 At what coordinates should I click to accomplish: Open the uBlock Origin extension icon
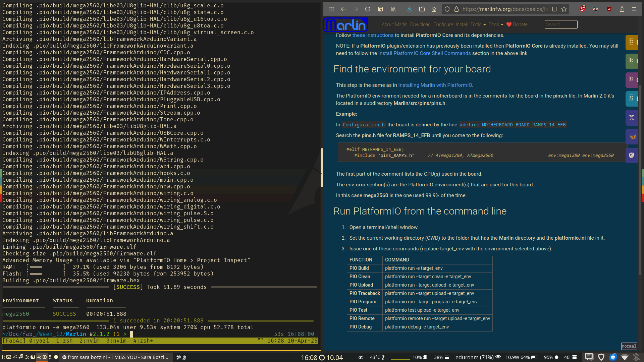click(x=609, y=9)
